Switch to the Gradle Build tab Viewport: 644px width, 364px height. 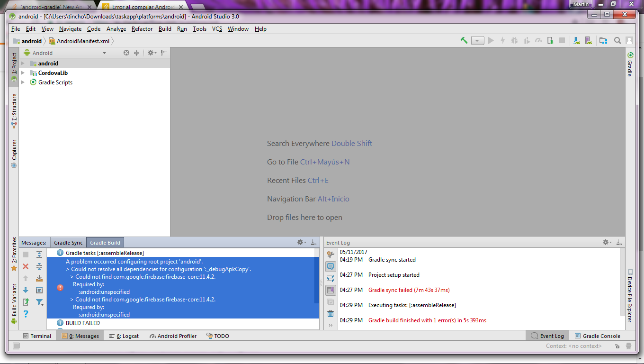(x=105, y=243)
